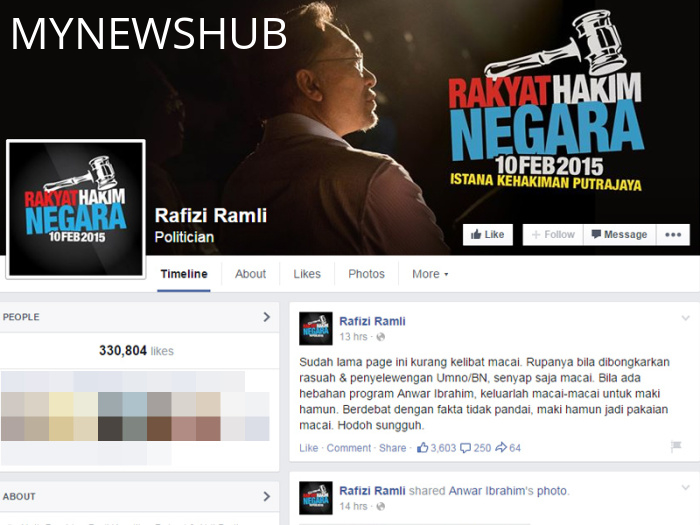The width and height of the screenshot is (700, 525).
Task: Expand the PEOPLE section arrow
Action: point(266,317)
